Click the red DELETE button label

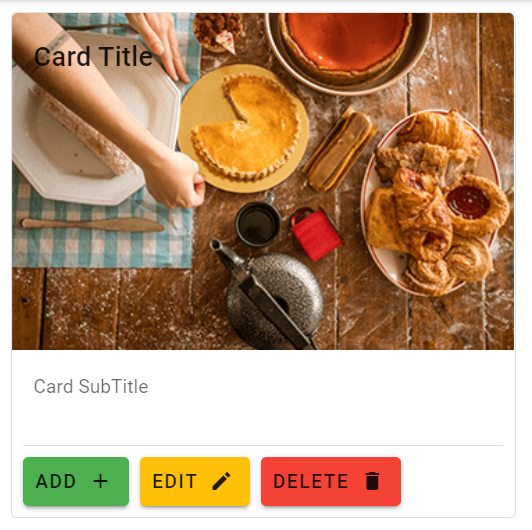pos(311,481)
